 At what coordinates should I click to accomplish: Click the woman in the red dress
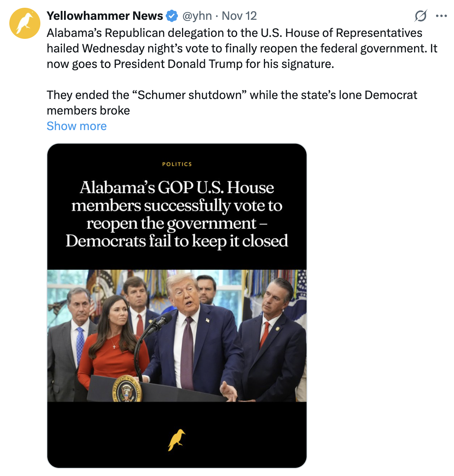point(113,342)
